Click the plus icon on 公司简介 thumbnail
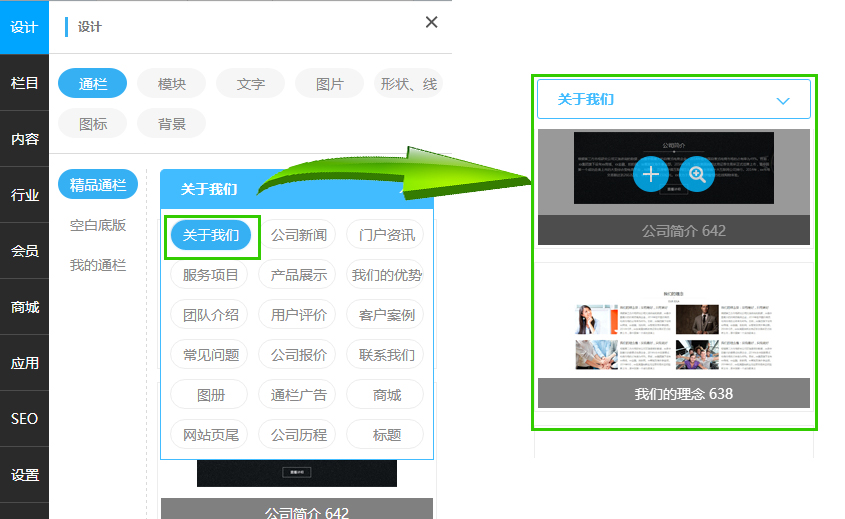 pos(650,174)
